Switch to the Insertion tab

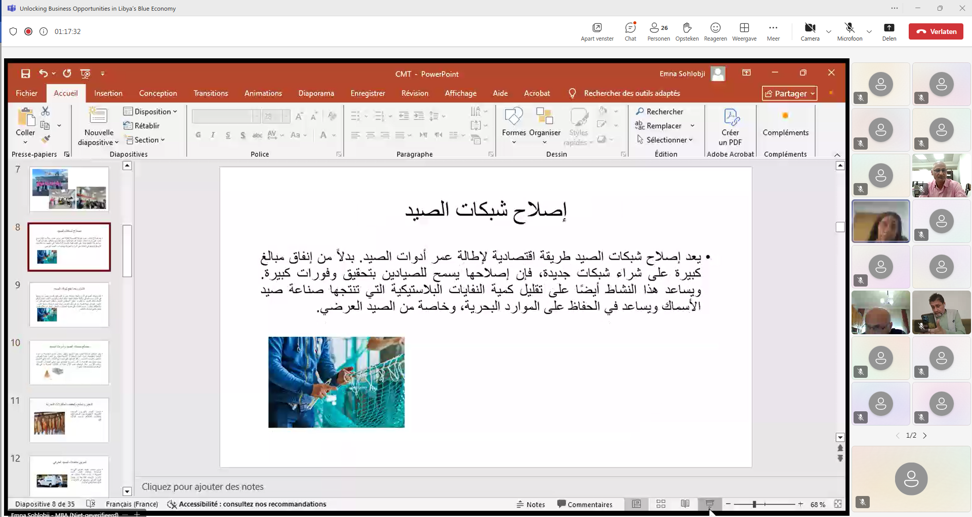(x=108, y=93)
